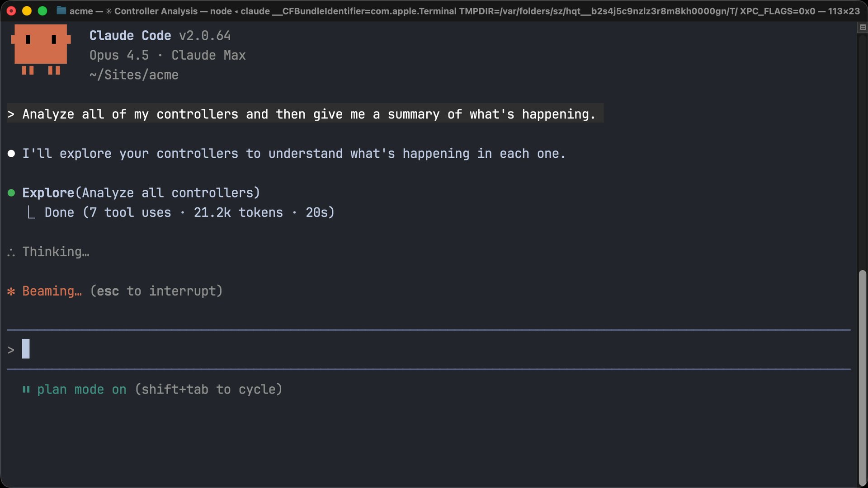
Task: Click the Controller Analysis window title
Action: tap(156, 11)
